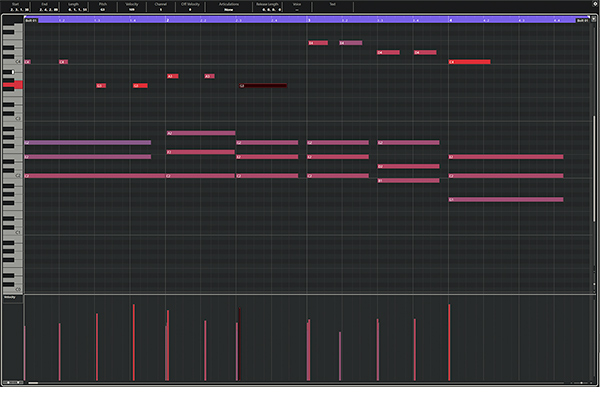Click the C4 key on the piano keyboard
This screenshot has height=400, width=600.
click(x=13, y=62)
